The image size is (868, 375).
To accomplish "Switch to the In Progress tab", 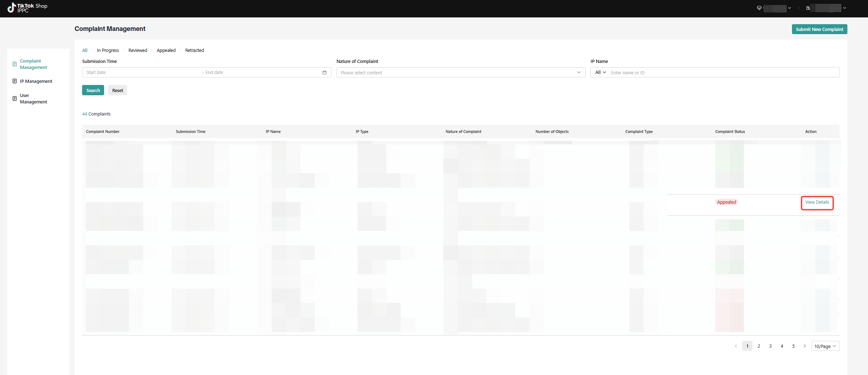I will click(108, 50).
